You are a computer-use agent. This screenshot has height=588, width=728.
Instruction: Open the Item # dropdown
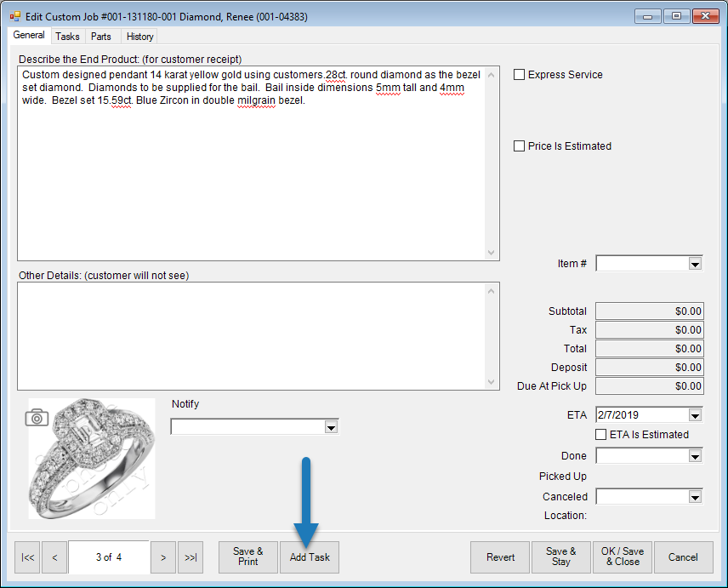click(x=695, y=264)
